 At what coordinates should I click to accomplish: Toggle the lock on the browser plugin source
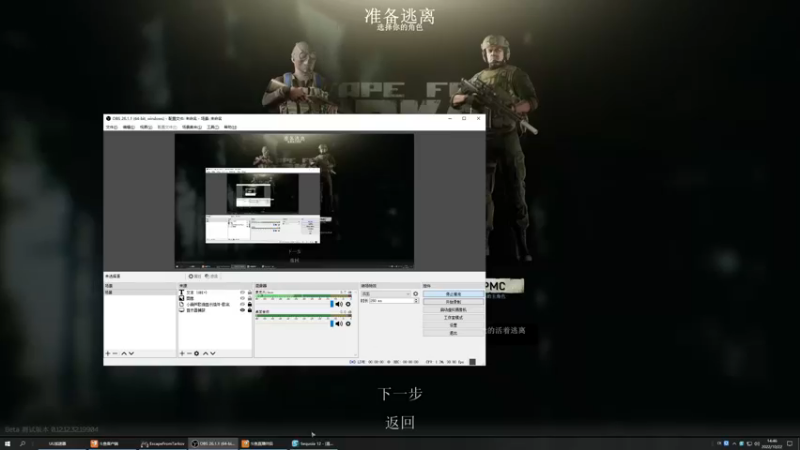[x=249, y=304]
